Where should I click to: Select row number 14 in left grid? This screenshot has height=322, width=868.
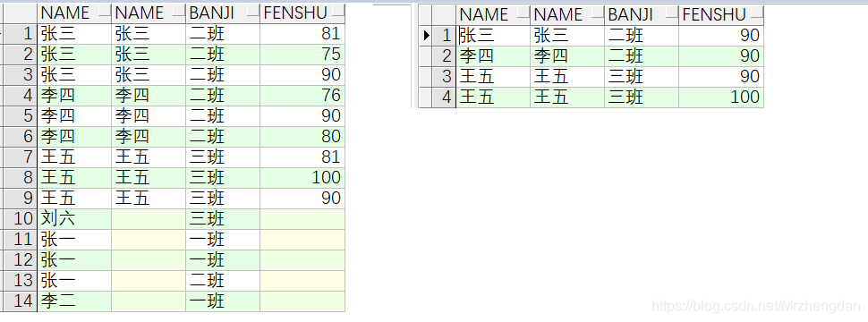21,301
